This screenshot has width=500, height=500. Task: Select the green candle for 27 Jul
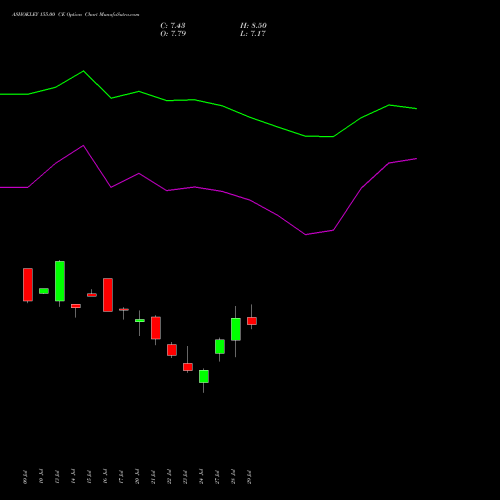(x=220, y=347)
